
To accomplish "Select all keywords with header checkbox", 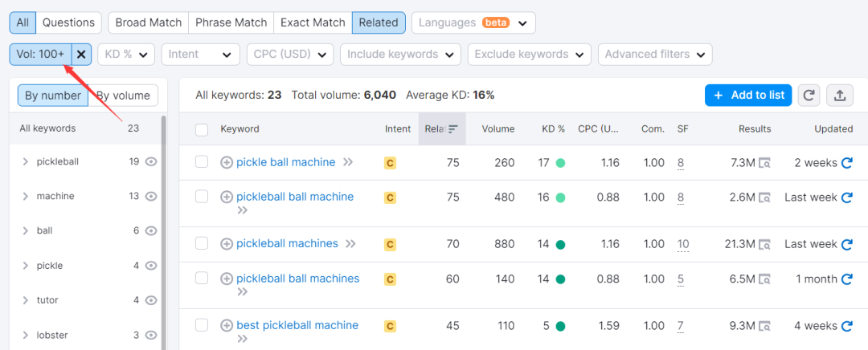I will pos(202,129).
